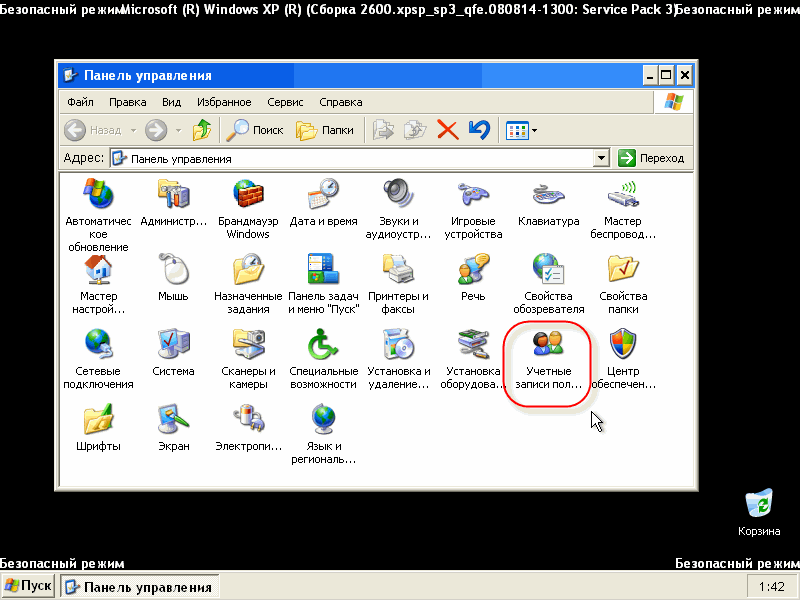Toggle the Папки folders pane
The image size is (800, 600).
[325, 130]
